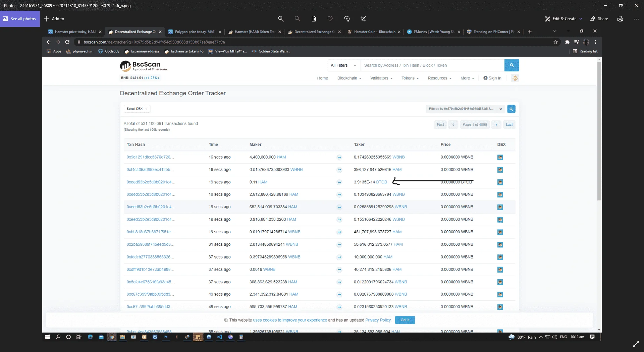Open Chrome three-dot menu
The image size is (644, 352).
click(595, 42)
